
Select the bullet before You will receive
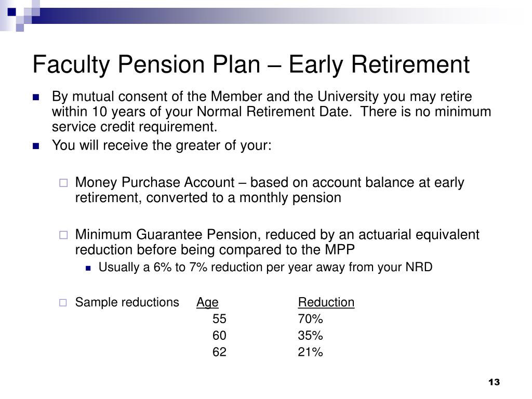36,146
